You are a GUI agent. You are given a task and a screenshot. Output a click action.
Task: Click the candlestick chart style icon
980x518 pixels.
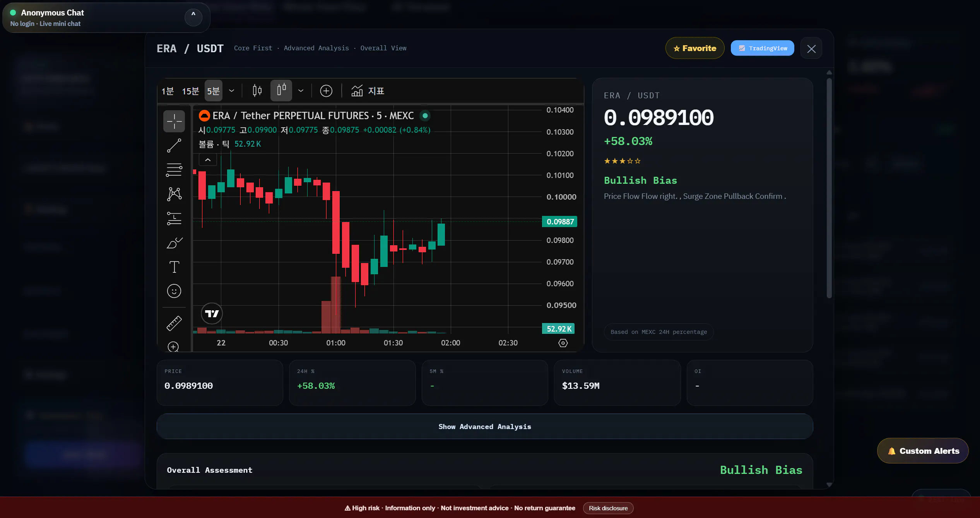[x=257, y=91]
